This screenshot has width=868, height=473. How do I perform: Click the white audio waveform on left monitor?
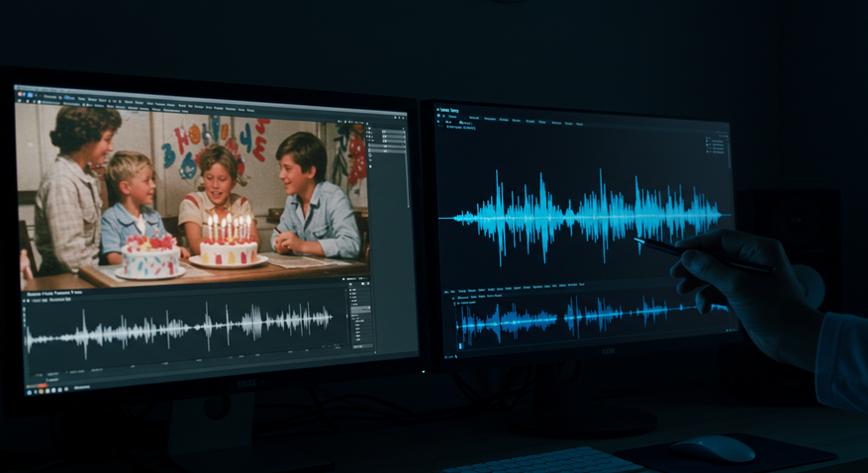[x=179, y=327]
